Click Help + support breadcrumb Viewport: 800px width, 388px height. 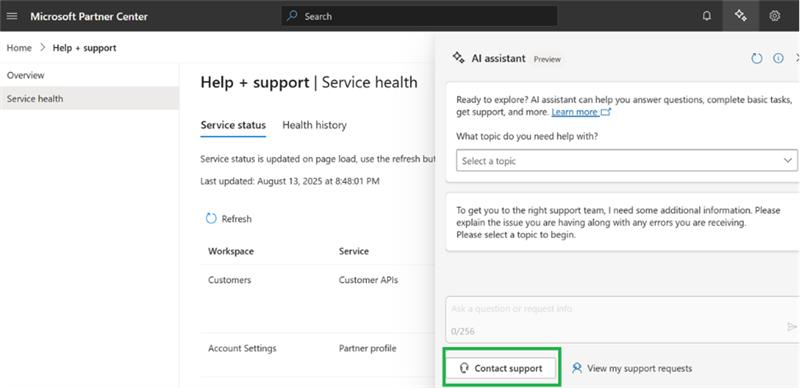84,47
